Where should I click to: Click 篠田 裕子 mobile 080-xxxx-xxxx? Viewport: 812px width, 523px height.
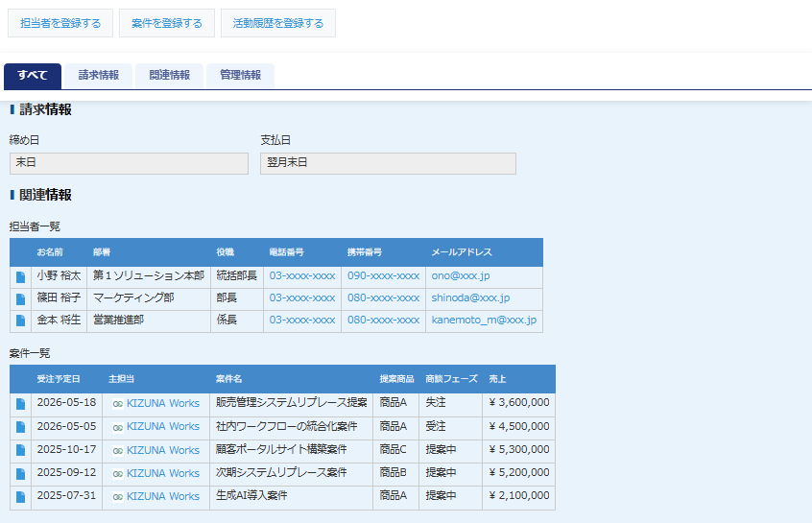point(383,297)
